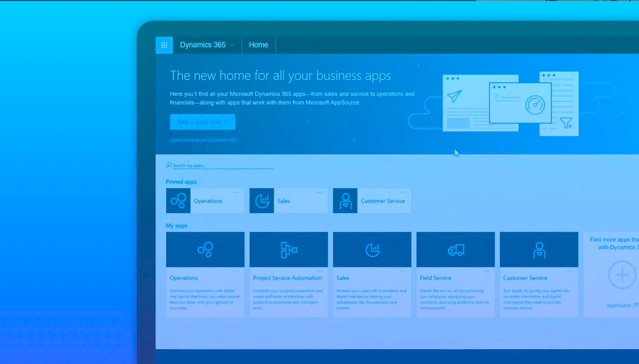Viewport: 639px width, 364px height.
Task: Open ellipsis menu on Field Service card
Action: (487, 271)
